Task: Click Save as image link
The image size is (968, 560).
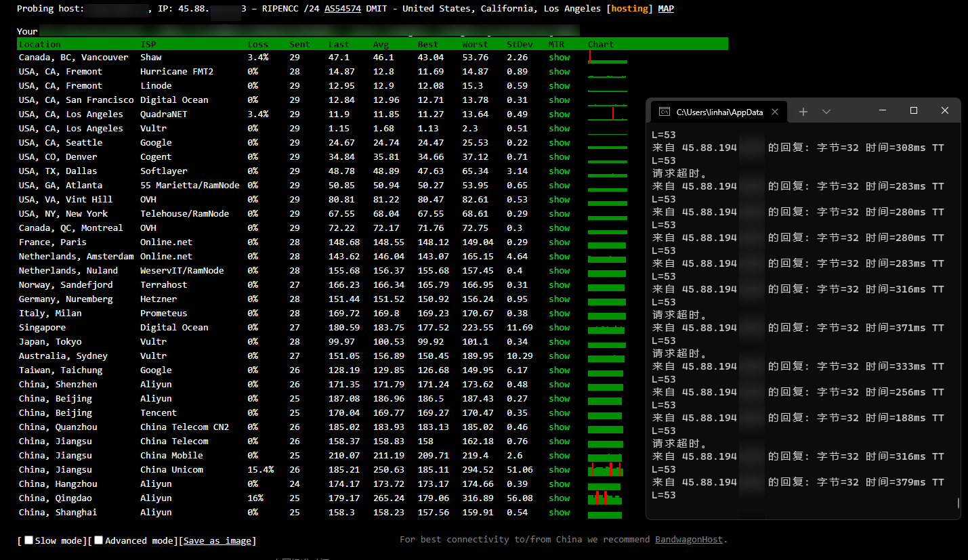Action: click(217, 541)
